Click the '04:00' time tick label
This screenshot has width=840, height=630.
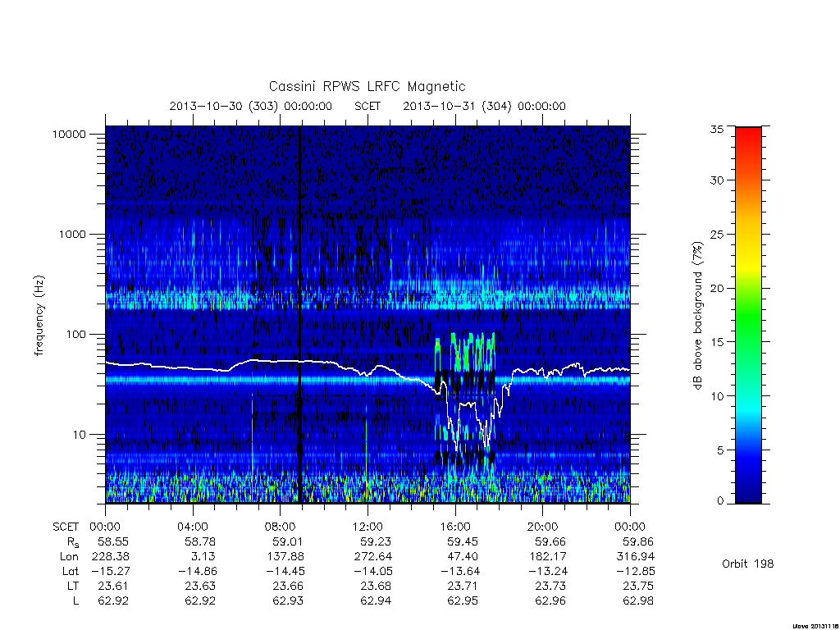pos(193,527)
